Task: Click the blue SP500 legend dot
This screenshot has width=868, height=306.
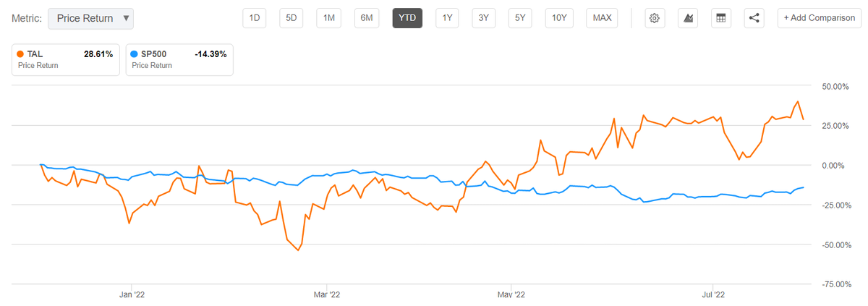Action: point(136,54)
